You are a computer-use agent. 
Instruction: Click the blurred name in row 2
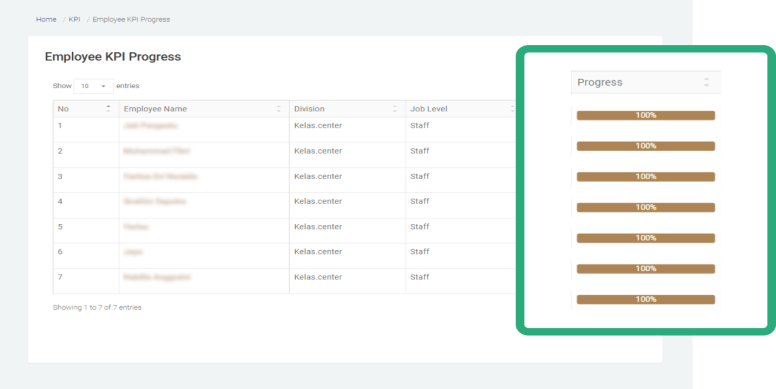(156, 151)
